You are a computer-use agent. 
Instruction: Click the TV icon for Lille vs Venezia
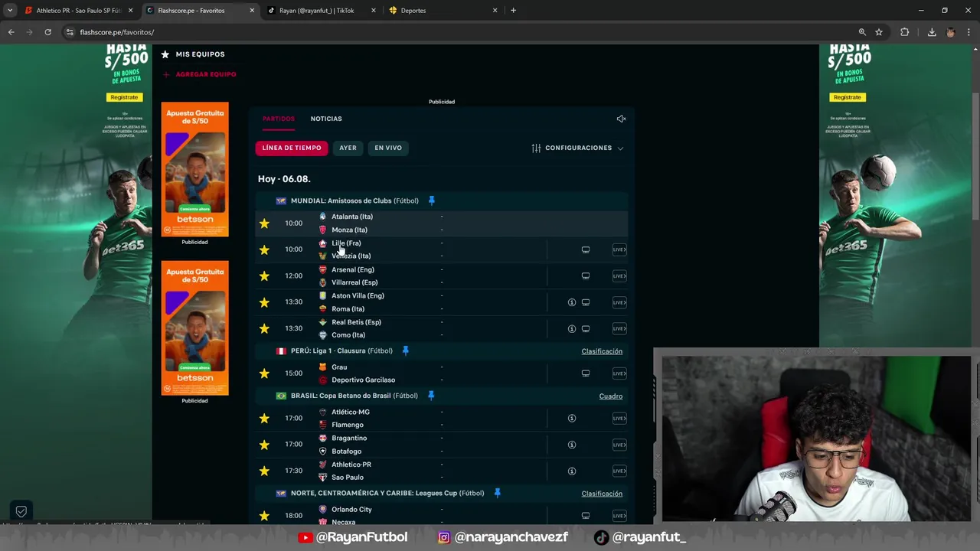[x=586, y=249]
